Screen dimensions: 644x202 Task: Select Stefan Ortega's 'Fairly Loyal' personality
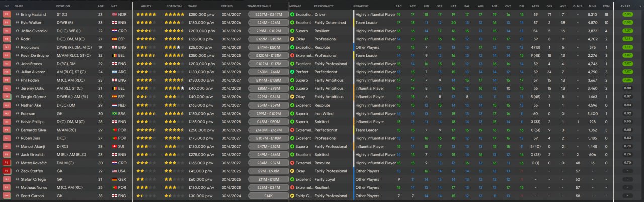click(x=325, y=179)
